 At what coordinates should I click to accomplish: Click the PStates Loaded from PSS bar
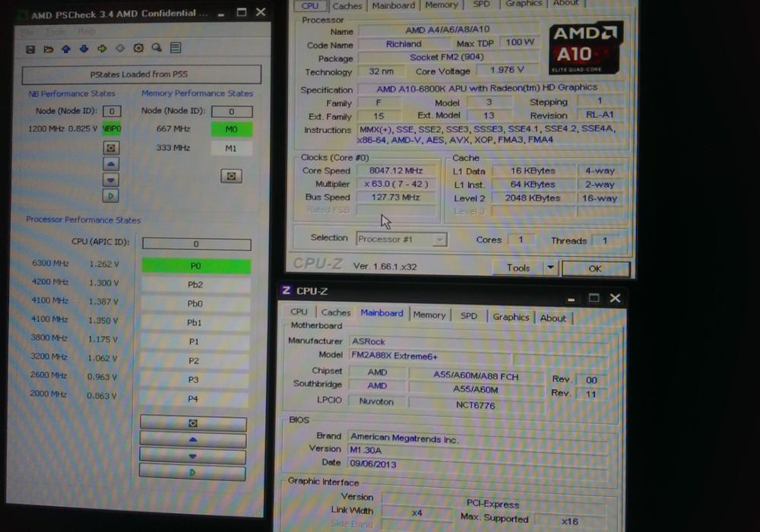pyautogui.click(x=141, y=74)
